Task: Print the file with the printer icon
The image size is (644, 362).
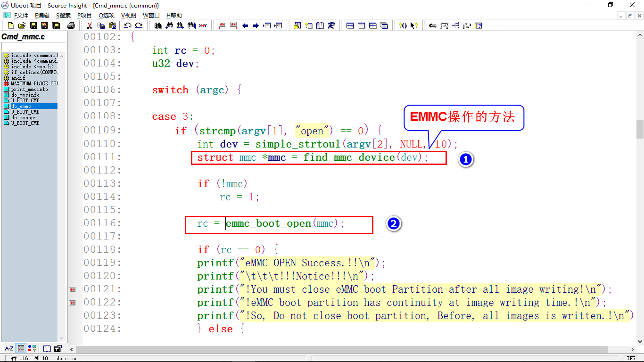Action: point(71,25)
